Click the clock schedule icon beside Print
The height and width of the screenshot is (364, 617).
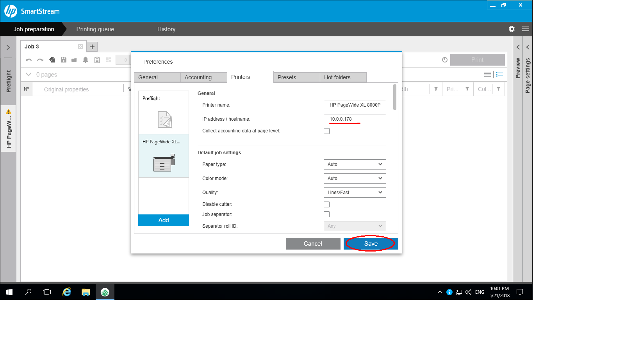(445, 60)
